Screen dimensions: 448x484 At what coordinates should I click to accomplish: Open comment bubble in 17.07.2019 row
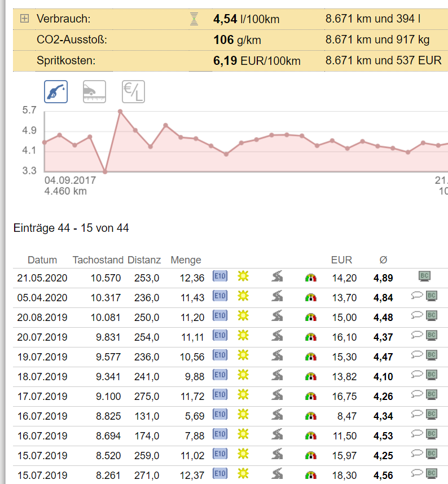tap(417, 395)
